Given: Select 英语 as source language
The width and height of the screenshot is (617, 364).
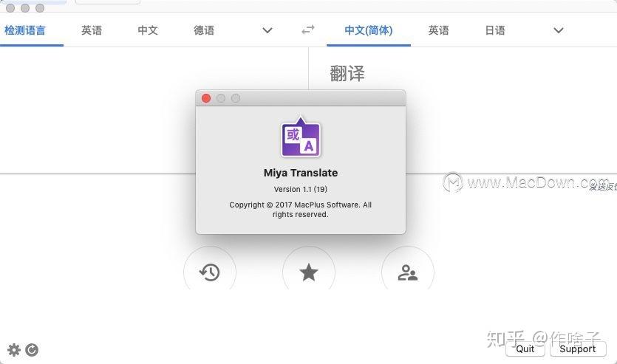Looking at the screenshot, I should click(x=92, y=30).
